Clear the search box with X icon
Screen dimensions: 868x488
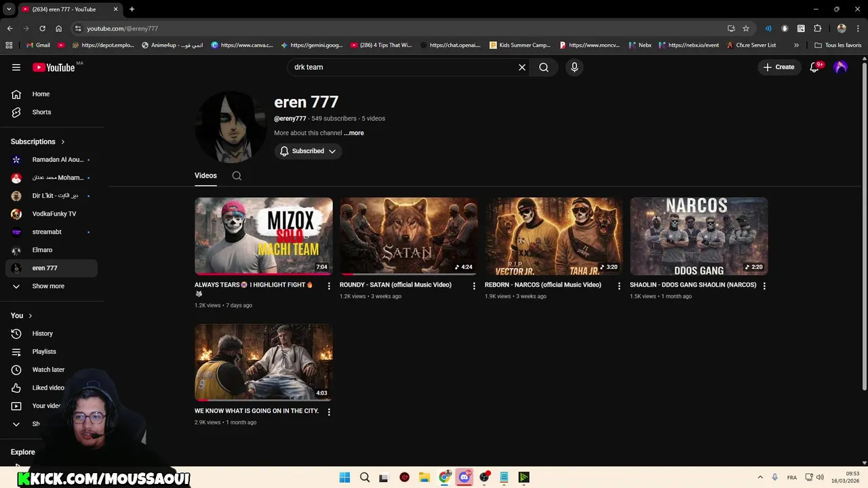pos(522,67)
